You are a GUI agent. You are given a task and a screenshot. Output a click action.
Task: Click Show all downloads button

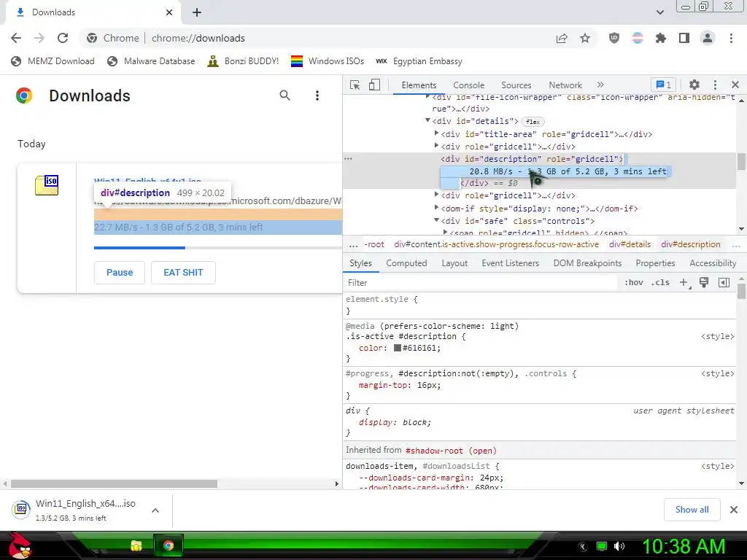point(692,510)
